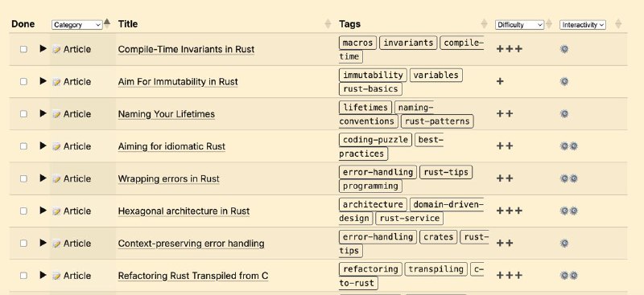Open the Context-preserving error handling article link

(x=191, y=244)
